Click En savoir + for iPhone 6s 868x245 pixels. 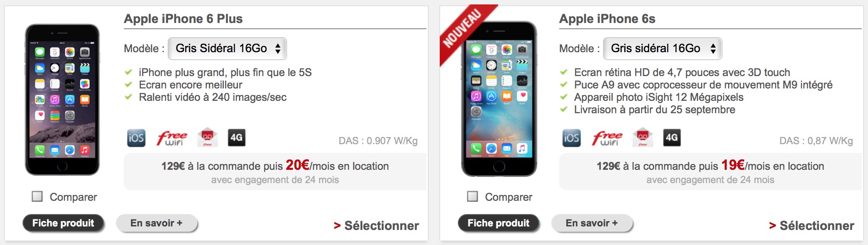[x=592, y=223]
